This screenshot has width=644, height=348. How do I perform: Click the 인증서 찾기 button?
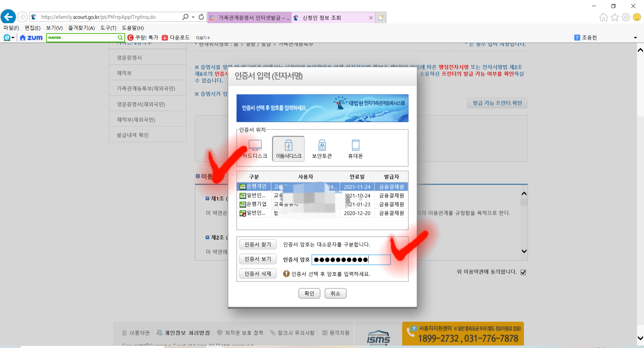tap(258, 244)
